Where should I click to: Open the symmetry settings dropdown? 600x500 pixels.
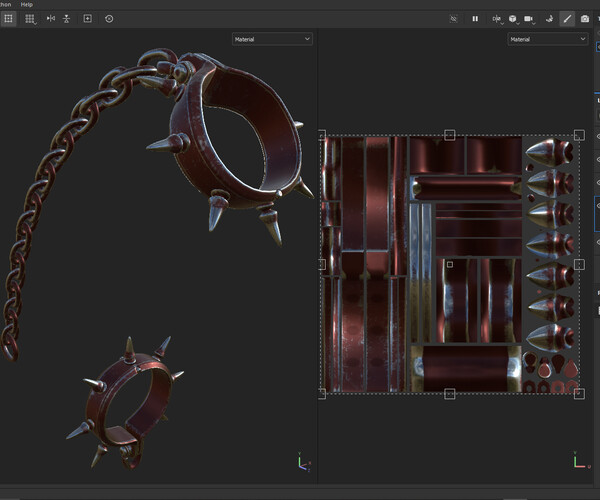pyautogui.click(x=497, y=19)
